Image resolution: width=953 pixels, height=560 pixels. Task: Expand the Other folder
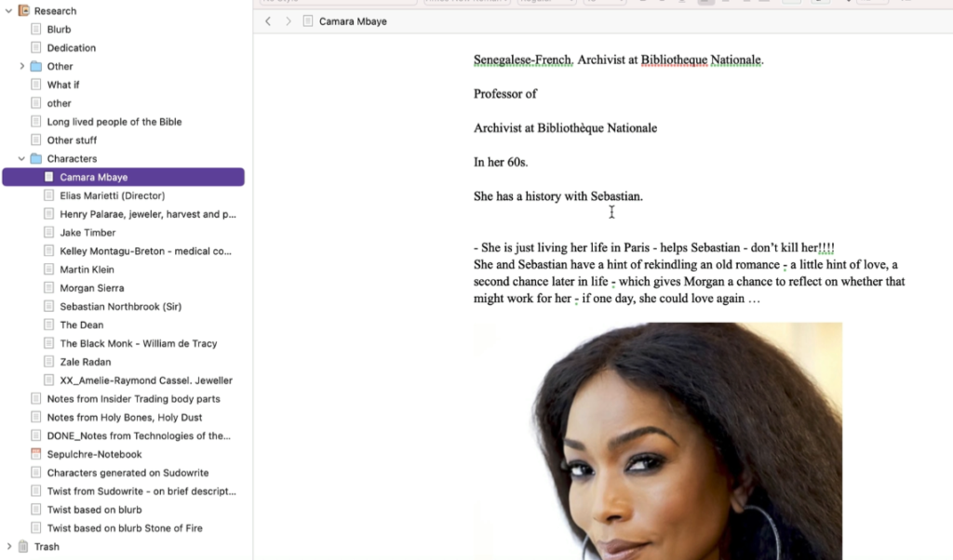click(22, 66)
